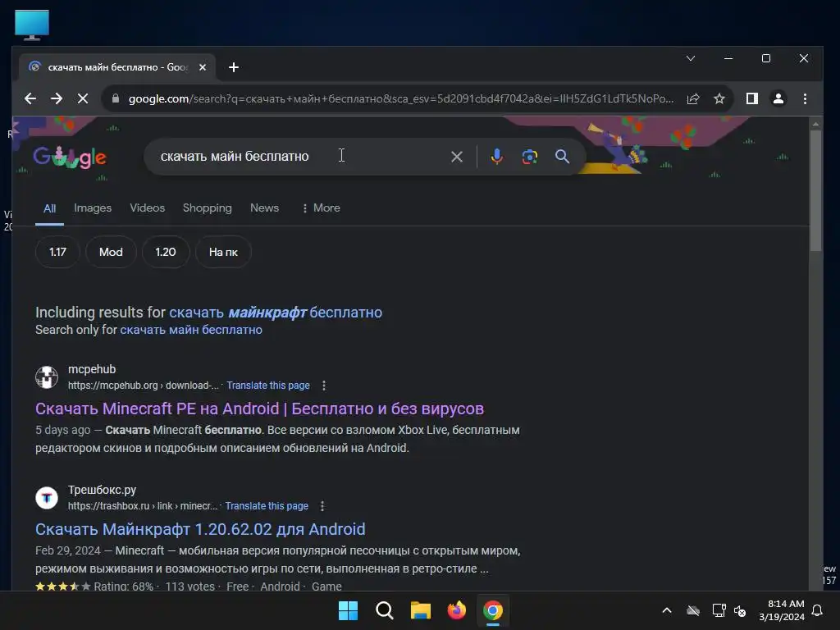Open Windows taskbar search
This screenshot has height=630, width=840.
tap(384, 610)
